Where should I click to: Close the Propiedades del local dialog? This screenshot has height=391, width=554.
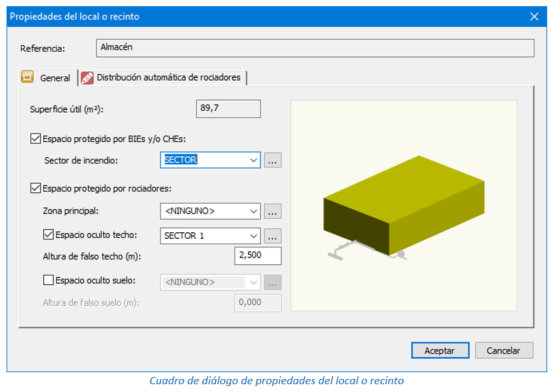tap(534, 17)
